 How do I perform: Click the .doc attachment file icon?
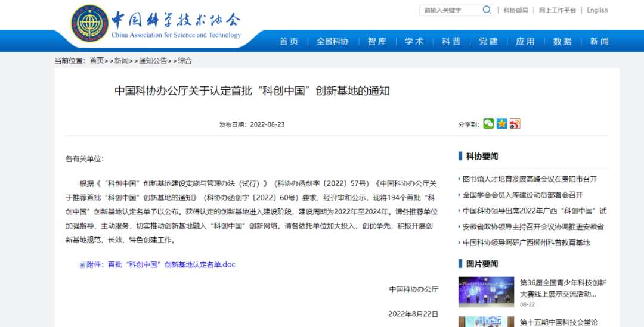tap(82, 265)
